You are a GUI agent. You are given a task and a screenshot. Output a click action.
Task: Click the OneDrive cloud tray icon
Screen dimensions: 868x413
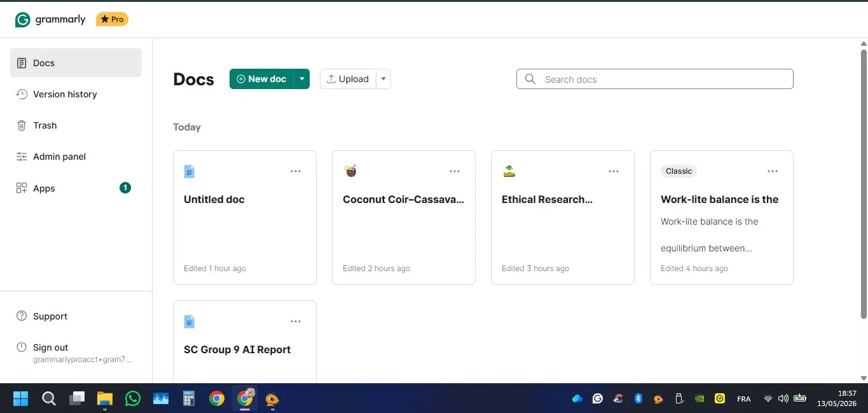(x=577, y=399)
